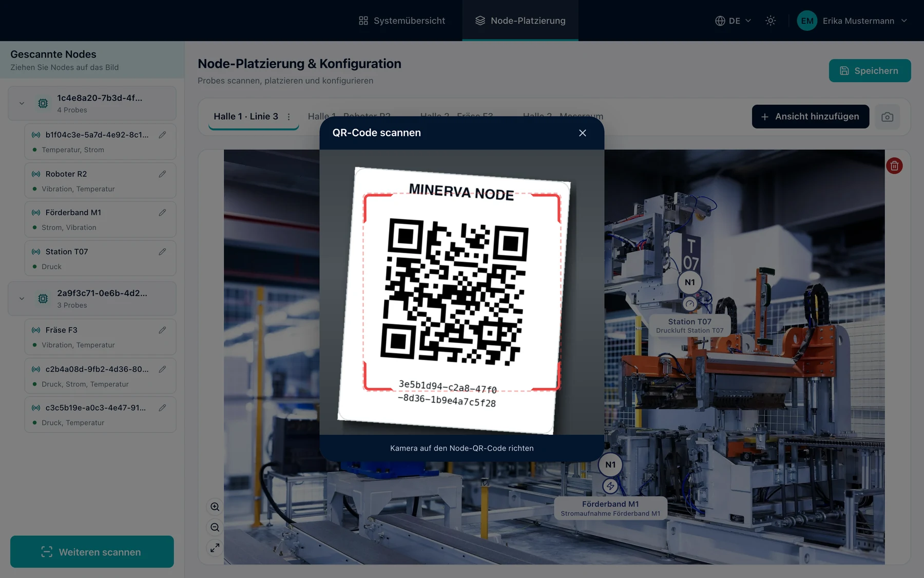The width and height of the screenshot is (924, 578).
Task: Click the QR code in the scanner preview
Action: [454, 293]
